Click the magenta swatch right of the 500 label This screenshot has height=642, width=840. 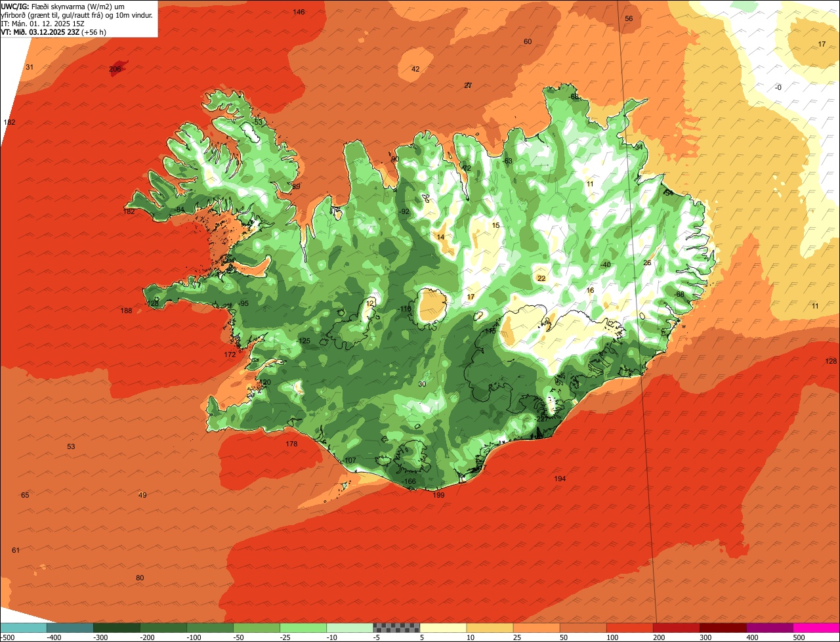click(816, 628)
